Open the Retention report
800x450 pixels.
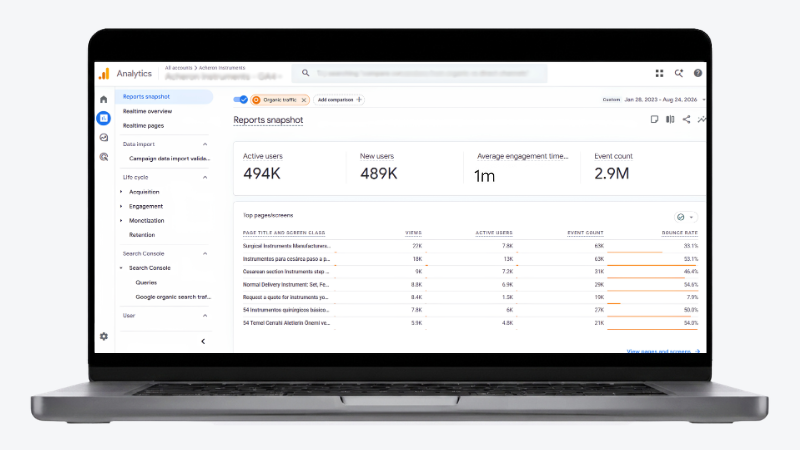[x=142, y=235]
